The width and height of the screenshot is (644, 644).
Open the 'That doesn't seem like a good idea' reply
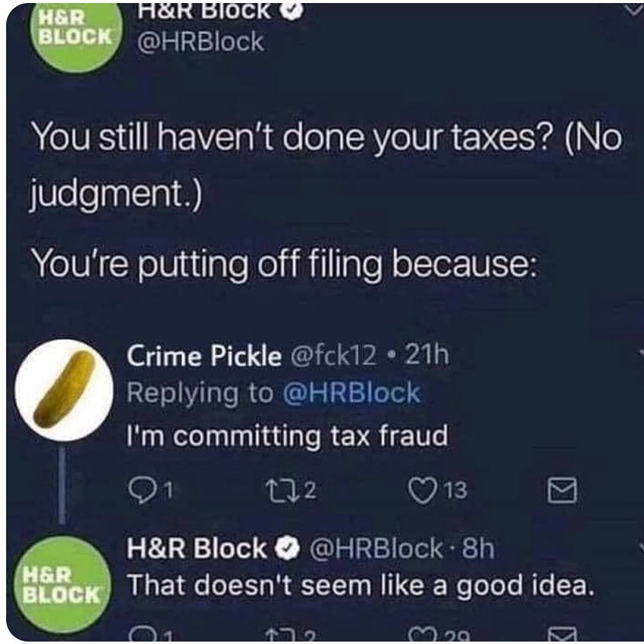(x=361, y=585)
